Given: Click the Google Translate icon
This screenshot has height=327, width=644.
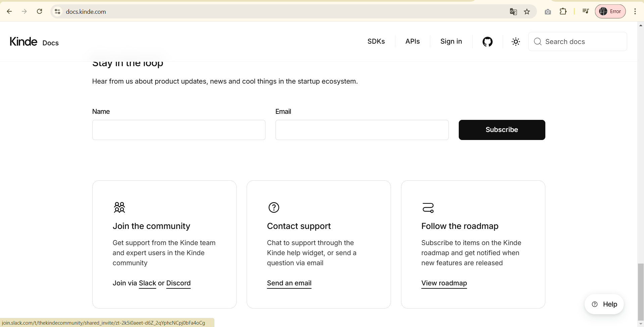Looking at the screenshot, I should point(513,12).
